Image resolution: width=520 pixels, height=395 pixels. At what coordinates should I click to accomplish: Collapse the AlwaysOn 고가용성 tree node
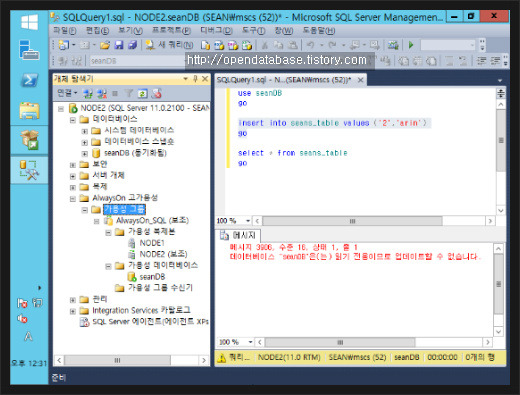(x=73, y=199)
